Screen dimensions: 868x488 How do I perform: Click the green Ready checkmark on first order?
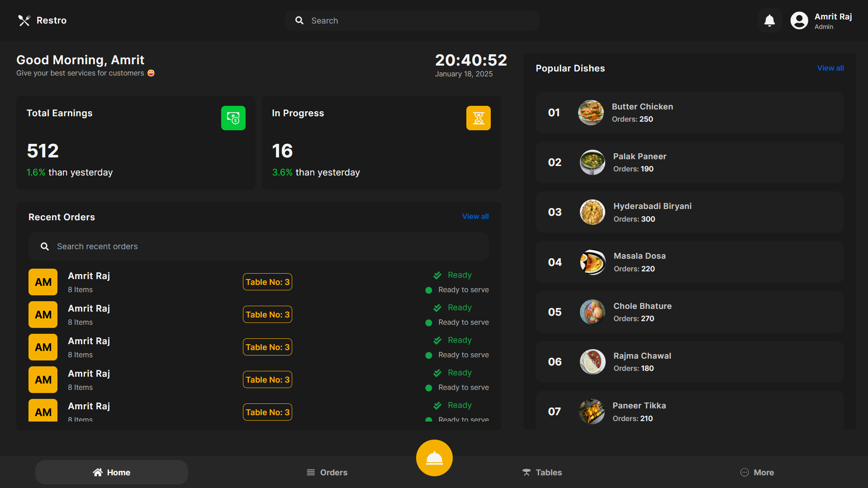[x=437, y=275]
